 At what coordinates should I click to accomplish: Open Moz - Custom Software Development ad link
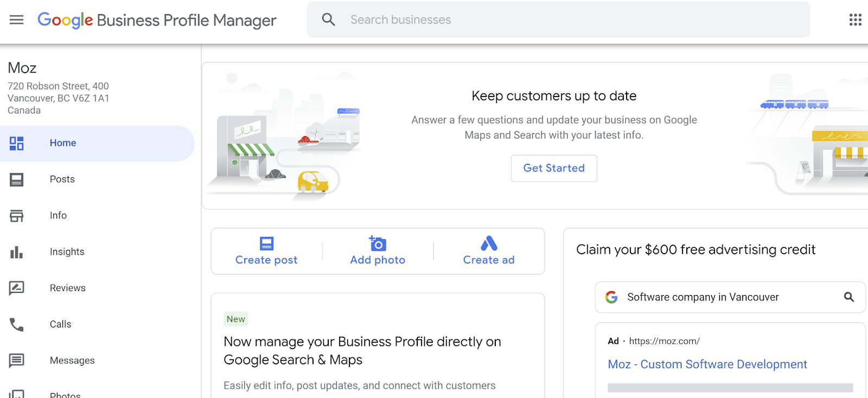click(707, 364)
